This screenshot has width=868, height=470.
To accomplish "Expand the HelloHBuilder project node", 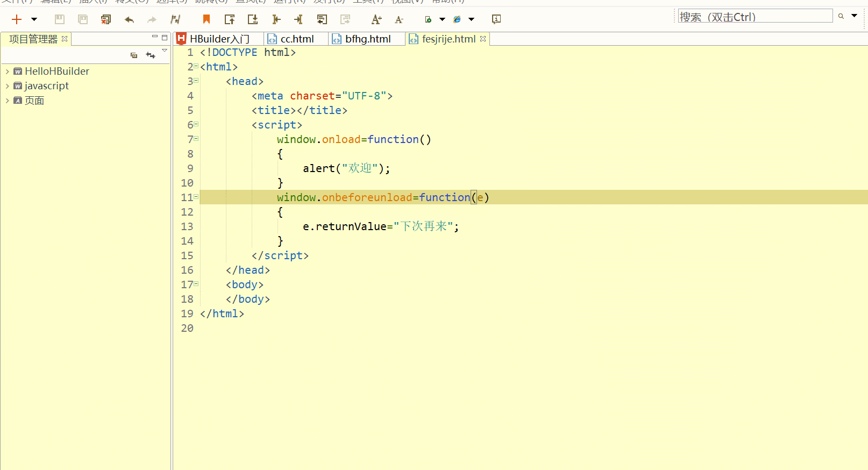I will [7, 71].
